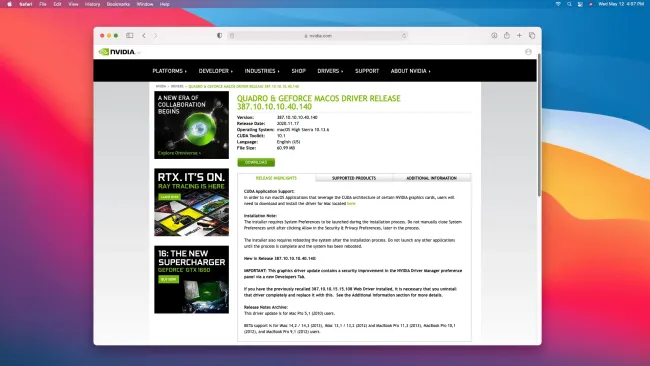This screenshot has width=650, height=366.
Task: Click the Share button in Safari toolbar
Action: tap(507, 35)
